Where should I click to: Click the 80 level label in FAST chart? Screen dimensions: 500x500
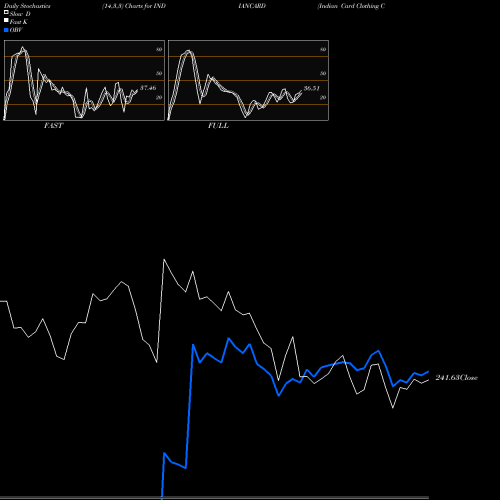tap(159, 49)
